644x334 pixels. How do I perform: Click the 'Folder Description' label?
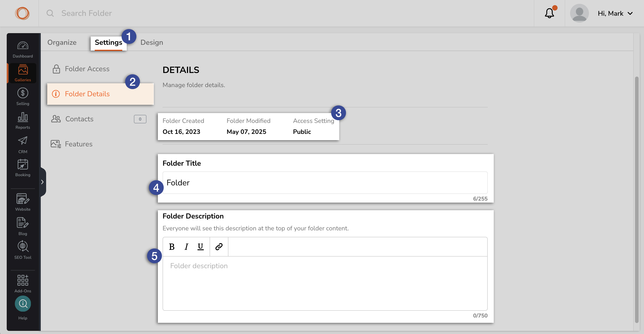pyautogui.click(x=193, y=216)
